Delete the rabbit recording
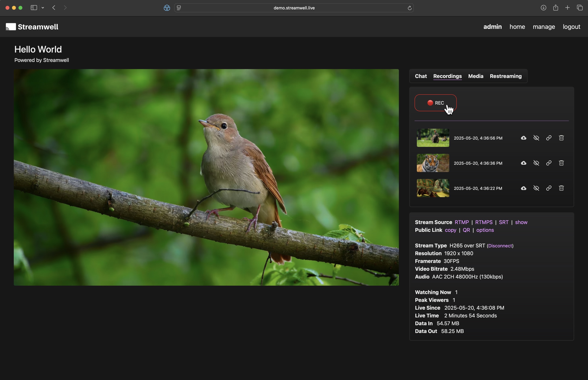 coord(561,138)
